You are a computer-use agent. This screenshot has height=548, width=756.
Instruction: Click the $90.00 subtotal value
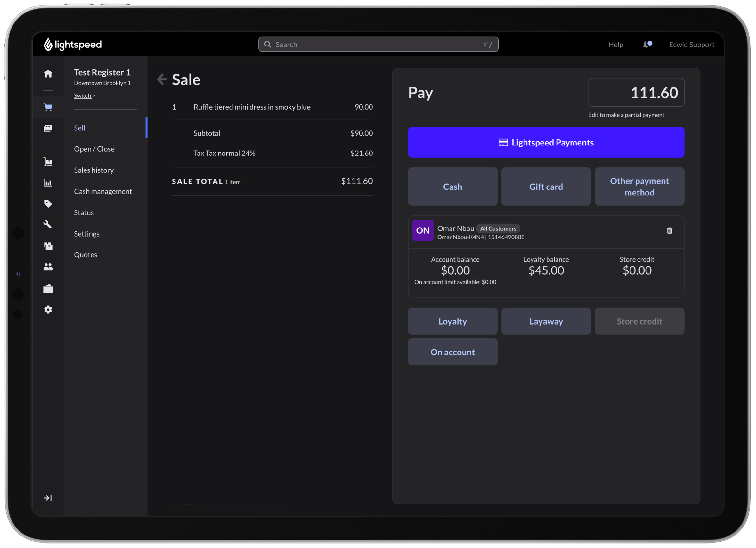tap(362, 133)
